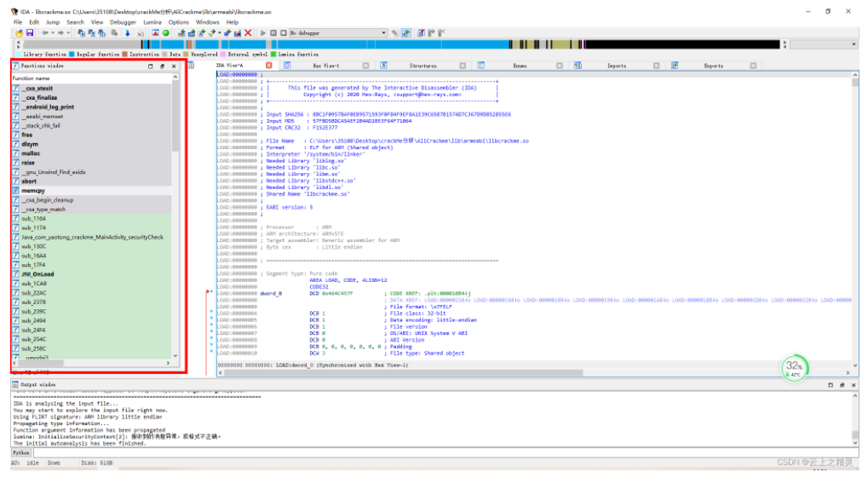The height and width of the screenshot is (478, 868).
Task: Close the IDA View-A tab
Action: click(269, 66)
